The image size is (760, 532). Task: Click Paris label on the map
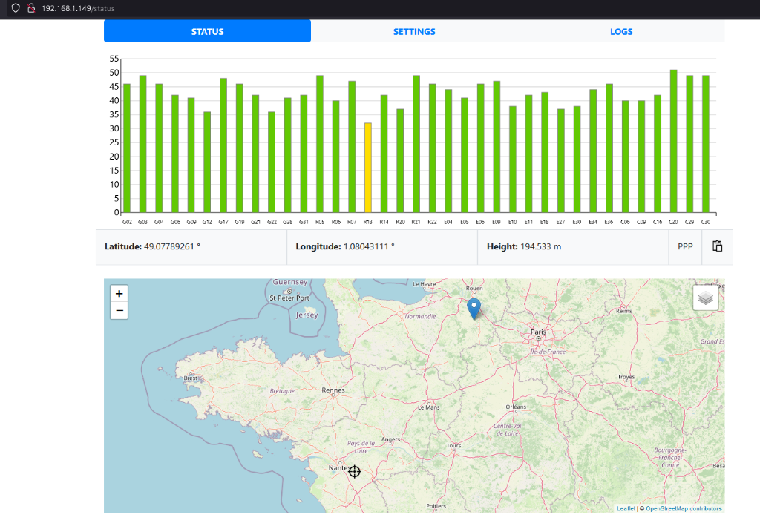[x=538, y=332]
